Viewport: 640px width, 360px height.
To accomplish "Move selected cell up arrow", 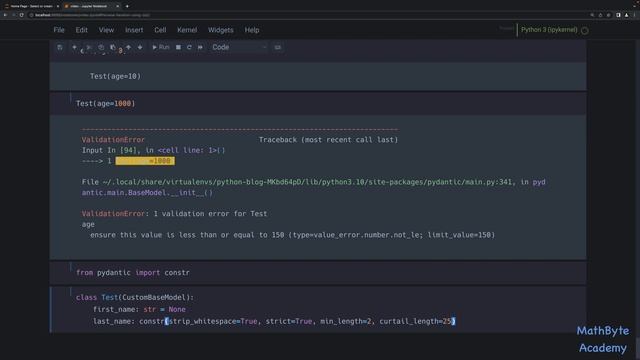I will (x=129, y=47).
